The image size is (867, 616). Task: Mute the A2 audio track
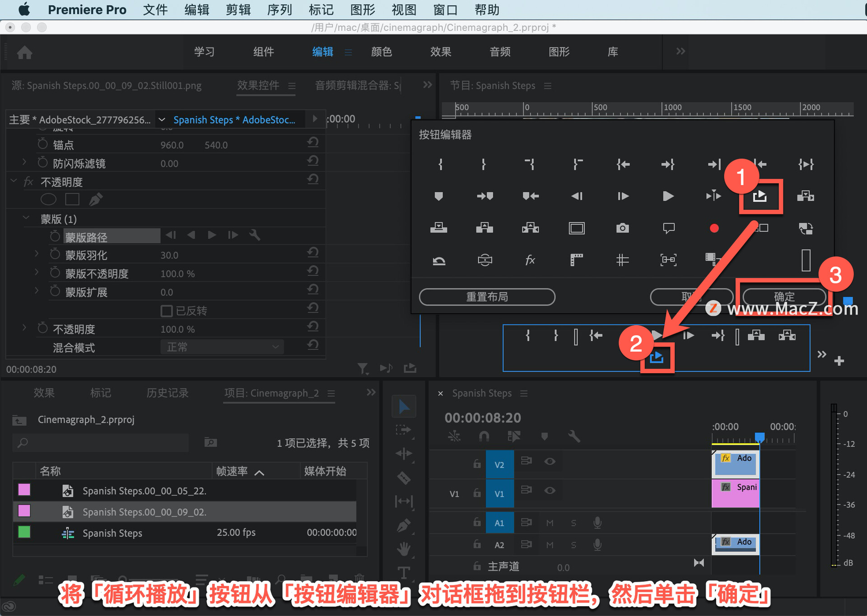[550, 545]
